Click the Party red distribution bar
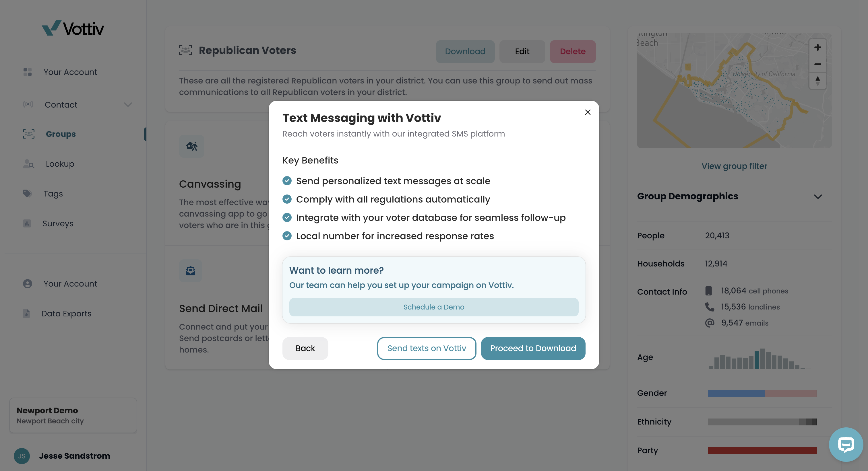This screenshot has height=471, width=868. click(762, 450)
